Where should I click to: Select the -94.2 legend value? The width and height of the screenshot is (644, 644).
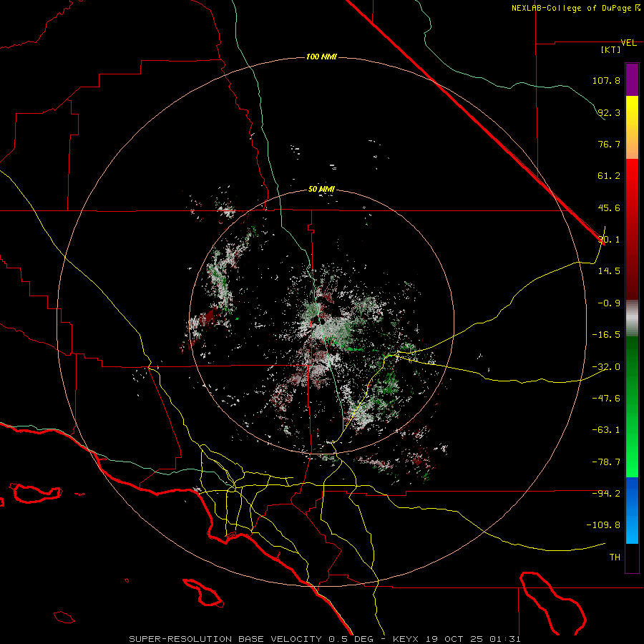coord(606,493)
